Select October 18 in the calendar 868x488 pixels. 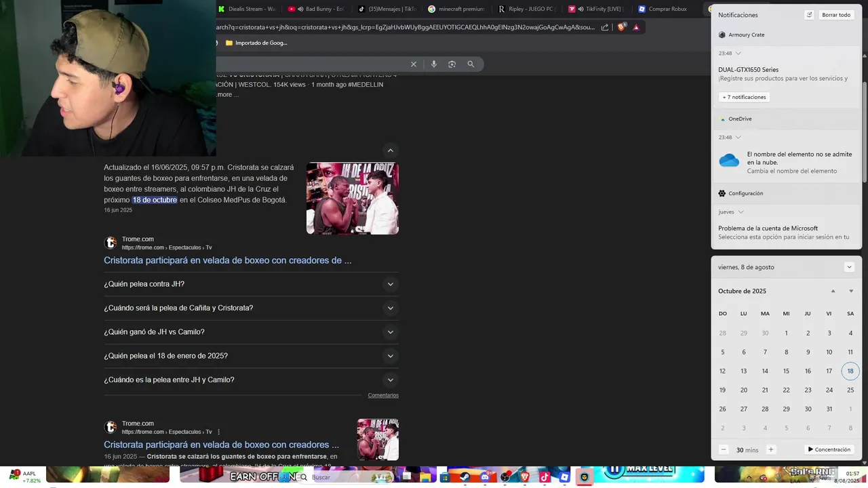[850, 371]
